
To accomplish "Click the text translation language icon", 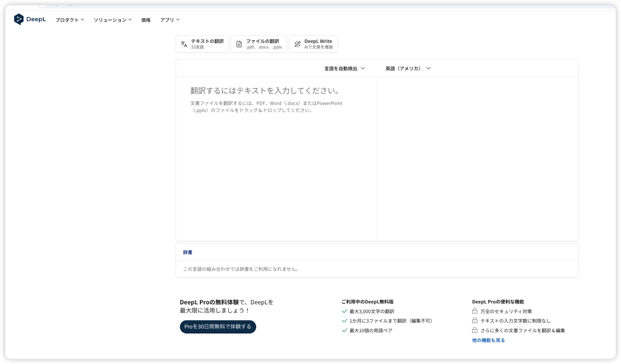I will click(x=184, y=44).
